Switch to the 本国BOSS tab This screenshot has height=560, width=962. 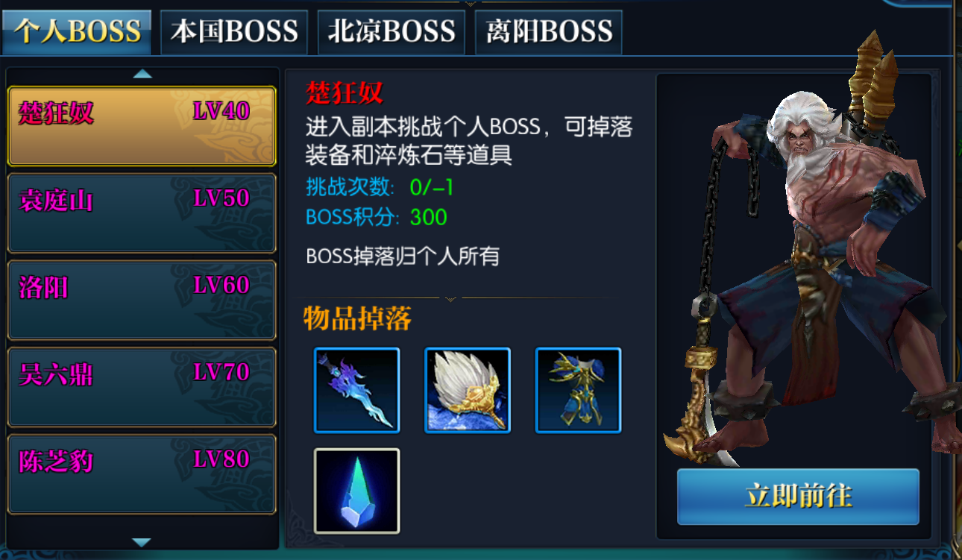click(x=234, y=32)
